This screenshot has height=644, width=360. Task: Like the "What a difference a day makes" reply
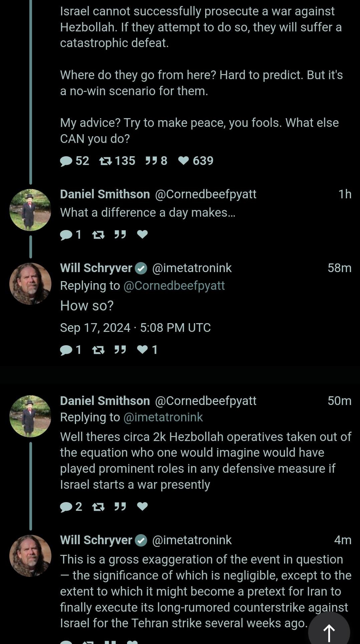click(142, 234)
